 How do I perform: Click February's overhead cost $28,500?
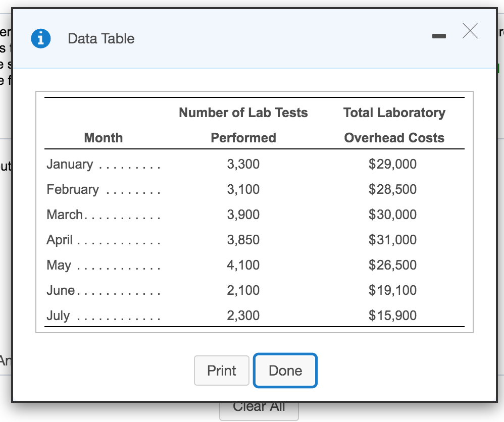[x=392, y=189]
